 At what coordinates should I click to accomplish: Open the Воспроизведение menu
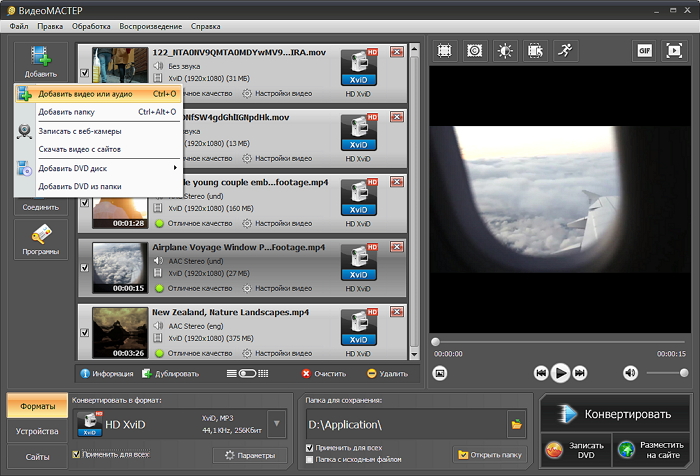tap(150, 26)
